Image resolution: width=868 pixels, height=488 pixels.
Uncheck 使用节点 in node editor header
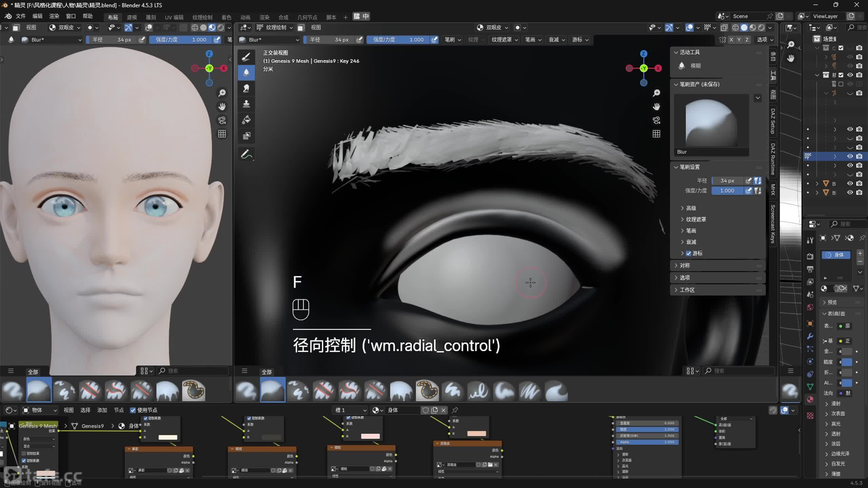(133, 410)
